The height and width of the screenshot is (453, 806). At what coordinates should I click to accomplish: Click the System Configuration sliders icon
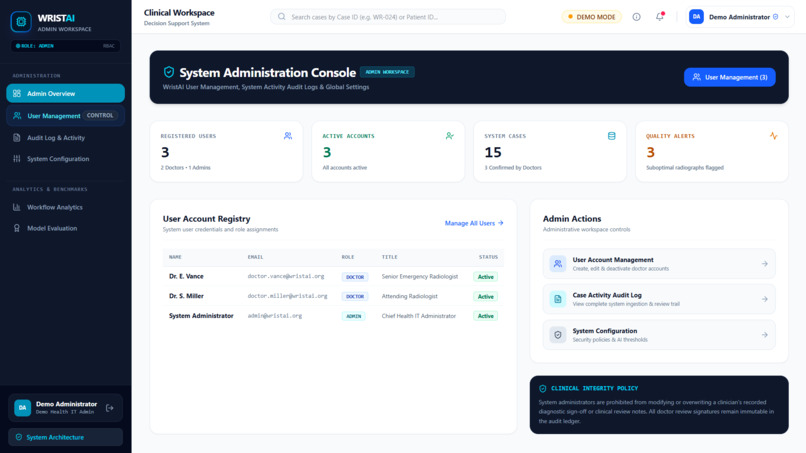(x=17, y=159)
